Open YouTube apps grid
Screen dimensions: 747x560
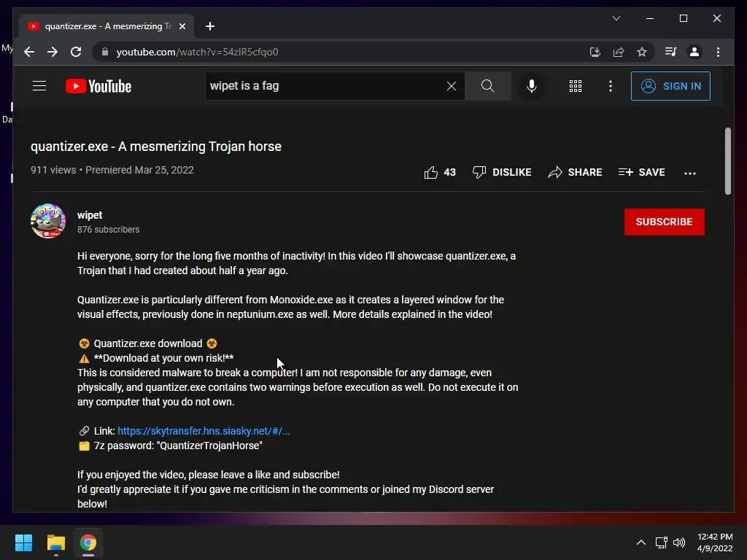pyautogui.click(x=576, y=86)
